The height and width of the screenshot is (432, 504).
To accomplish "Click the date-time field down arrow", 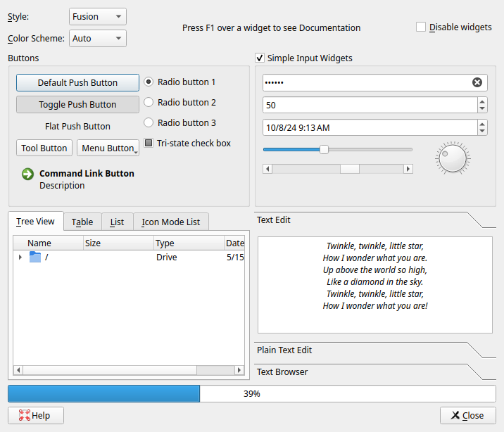I will (x=481, y=132).
